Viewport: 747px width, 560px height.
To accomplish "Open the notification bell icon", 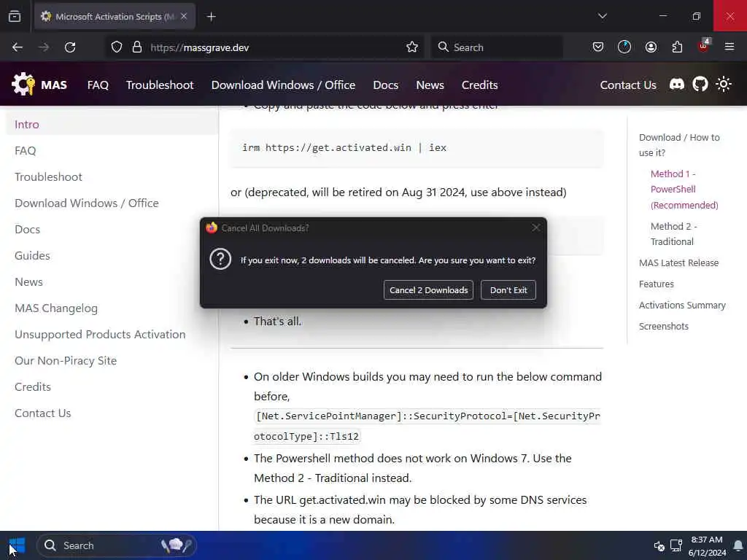I will (x=738, y=545).
